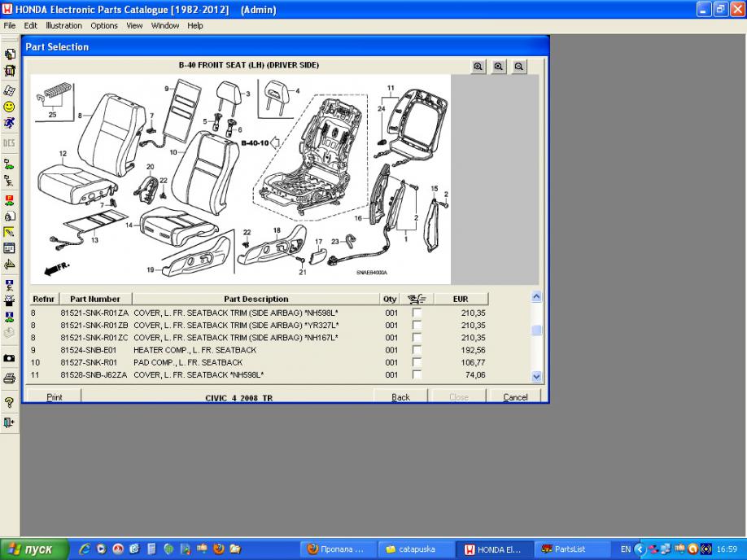Click the first zoom magnifier above the illustration
Screen dimensions: 747x560
coord(478,67)
